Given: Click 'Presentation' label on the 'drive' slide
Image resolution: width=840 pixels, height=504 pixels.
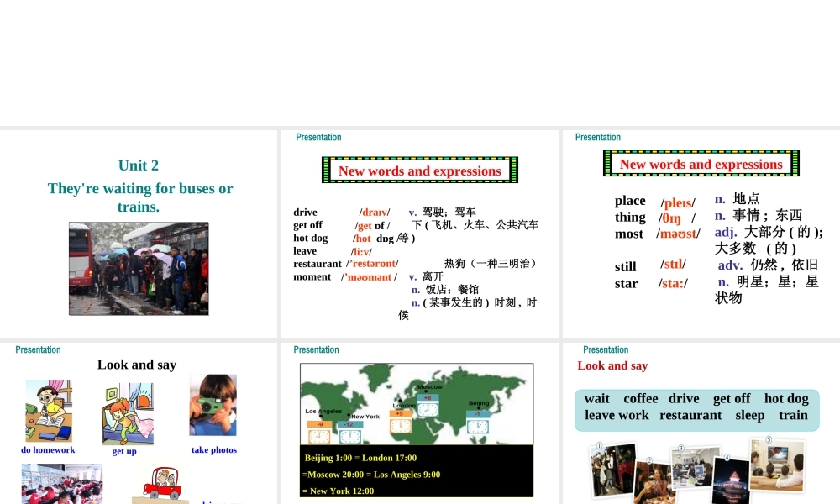Looking at the screenshot, I should coord(318,137).
